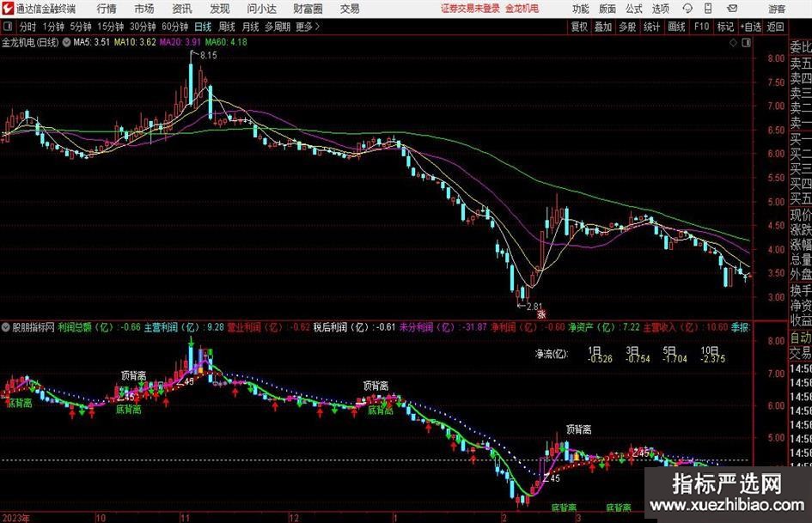
Task: Switch to the 分时 period tab
Action: click(27, 27)
